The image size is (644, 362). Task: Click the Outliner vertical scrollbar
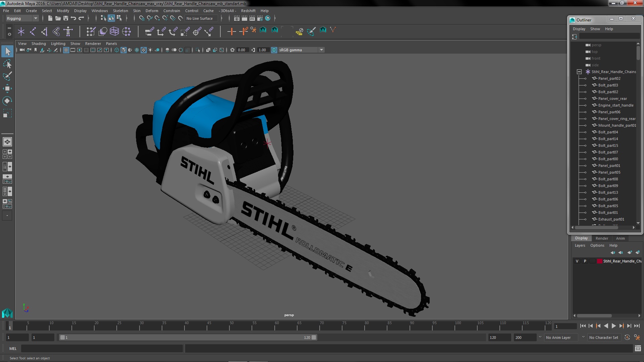coord(638,53)
